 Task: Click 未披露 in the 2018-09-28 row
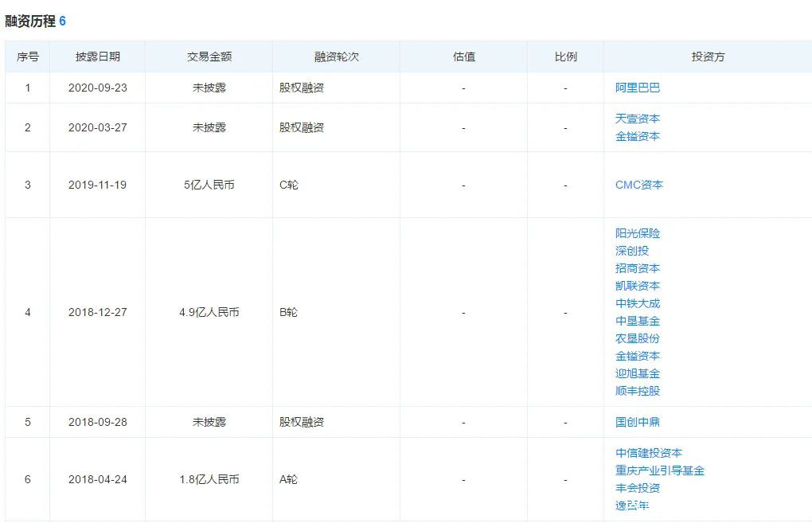click(x=209, y=423)
